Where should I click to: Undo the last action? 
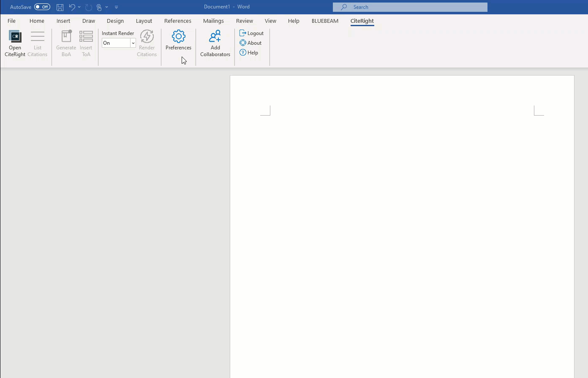[72, 7]
